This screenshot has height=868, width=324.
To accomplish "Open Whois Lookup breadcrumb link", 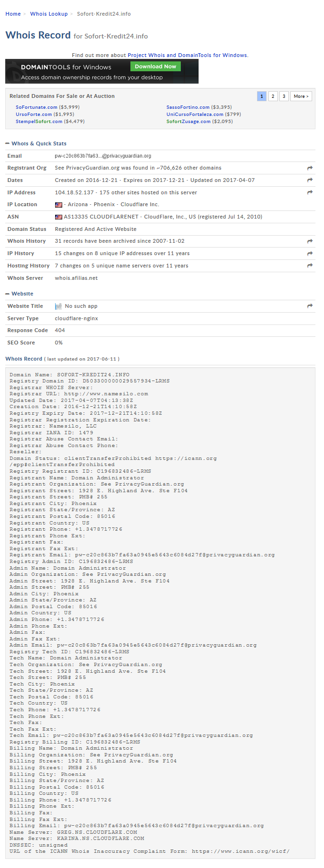I will coord(49,14).
